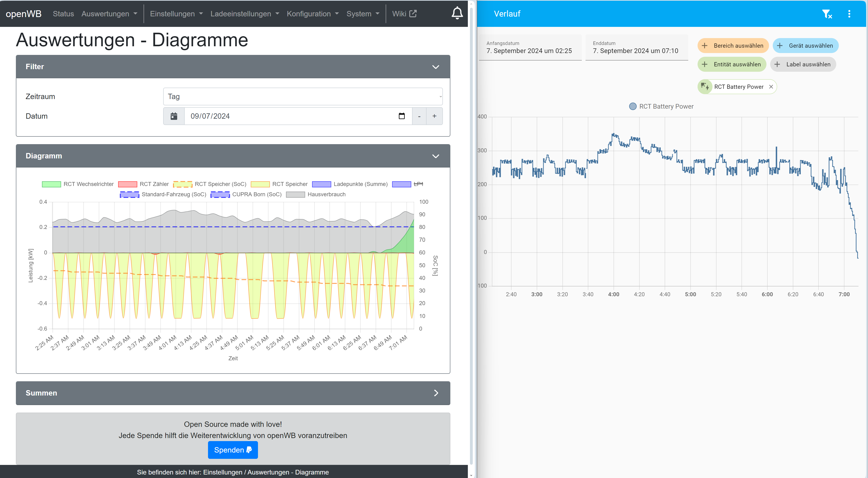Click the Spenden button
The width and height of the screenshot is (868, 478).
[x=233, y=450]
